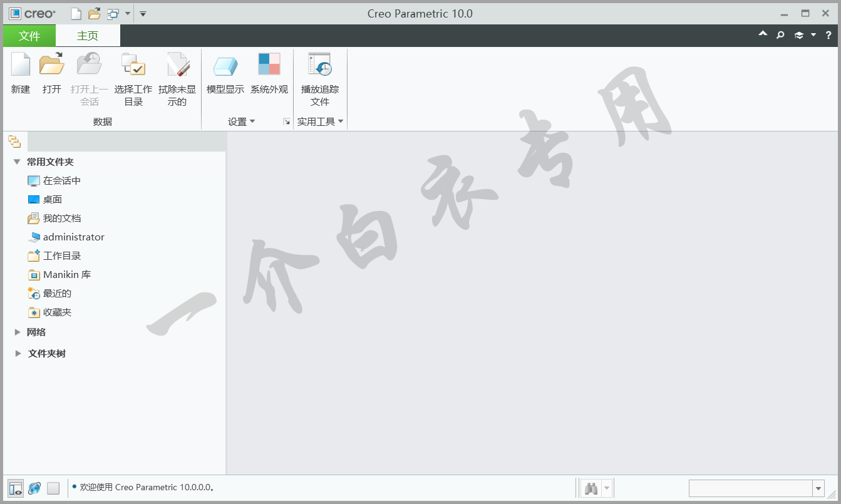Open the 模型显示 settings
This screenshot has width=841, height=504.
coord(225,74)
